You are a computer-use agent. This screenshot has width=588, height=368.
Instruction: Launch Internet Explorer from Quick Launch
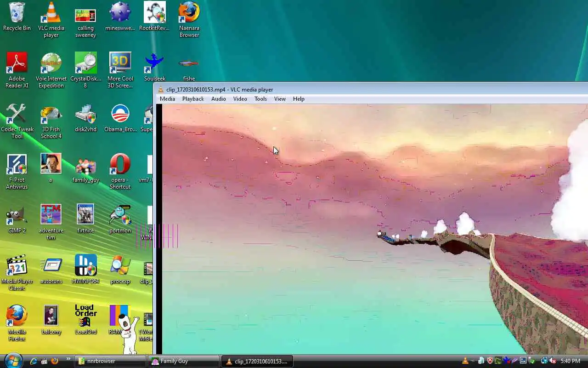pyautogui.click(x=34, y=361)
